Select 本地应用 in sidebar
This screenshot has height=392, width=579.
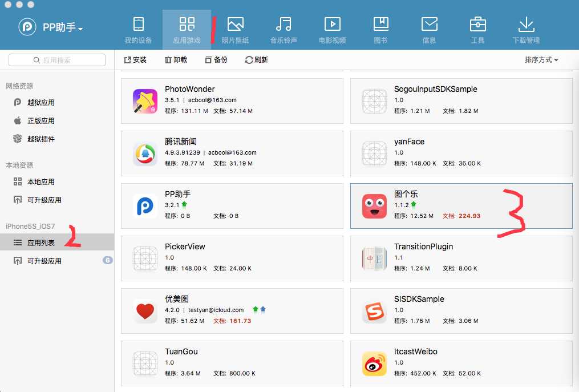point(41,182)
